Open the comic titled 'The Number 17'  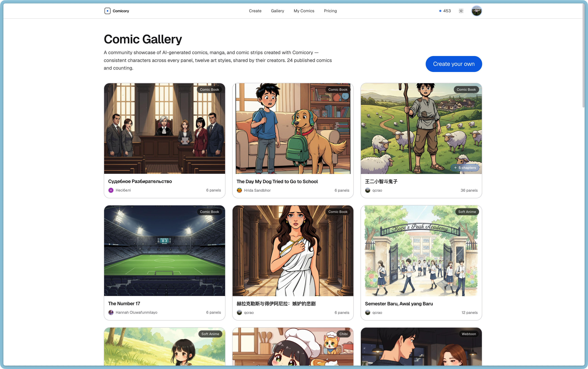[164, 251]
